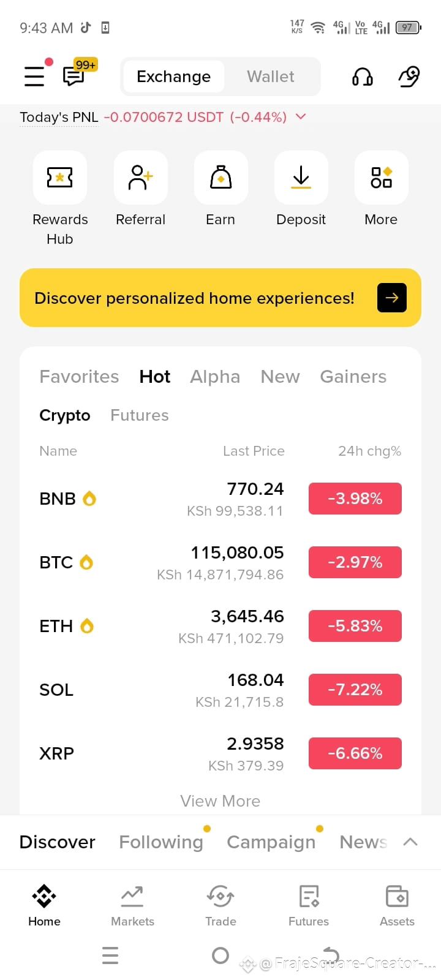Expand Today's PNL dropdown arrow

(x=301, y=116)
